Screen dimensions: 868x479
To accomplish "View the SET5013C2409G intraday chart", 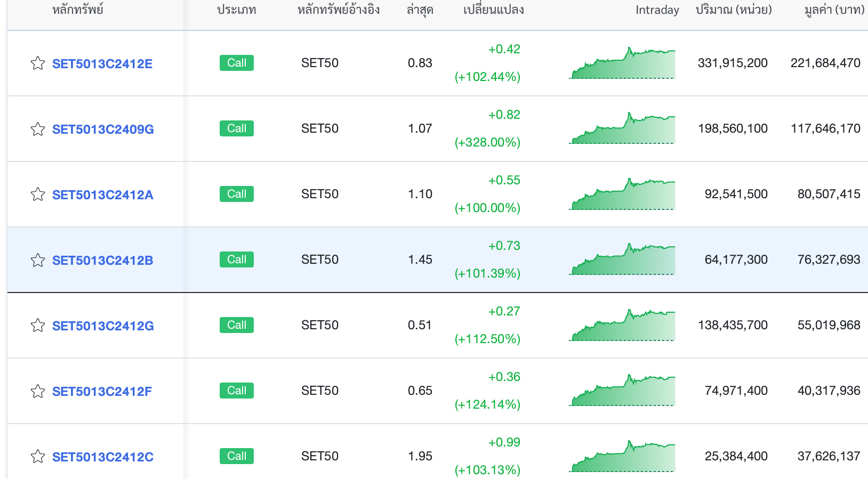I will pyautogui.click(x=622, y=128).
